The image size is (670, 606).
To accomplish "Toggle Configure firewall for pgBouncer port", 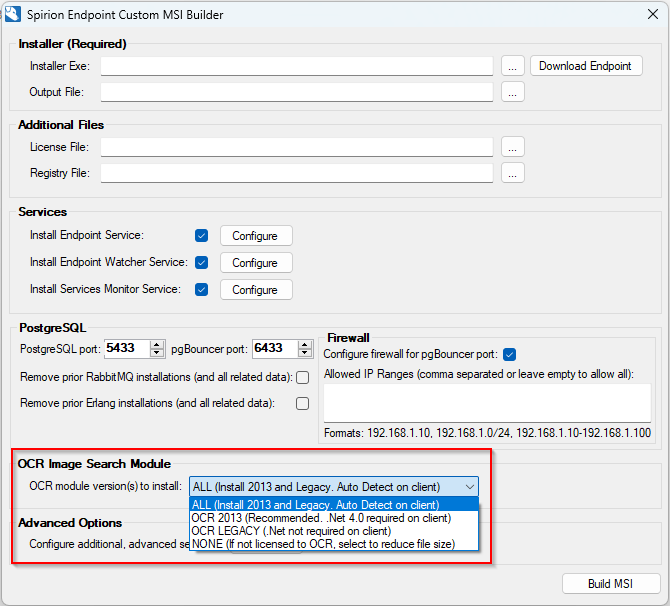I will 509,354.
